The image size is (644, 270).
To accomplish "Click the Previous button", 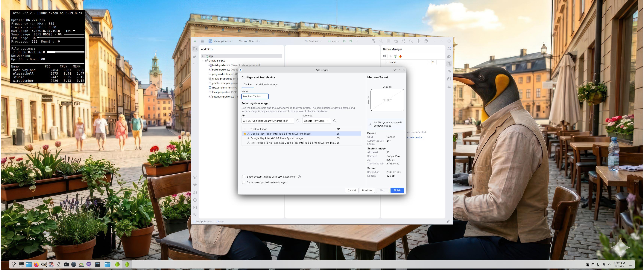I will point(367,190).
